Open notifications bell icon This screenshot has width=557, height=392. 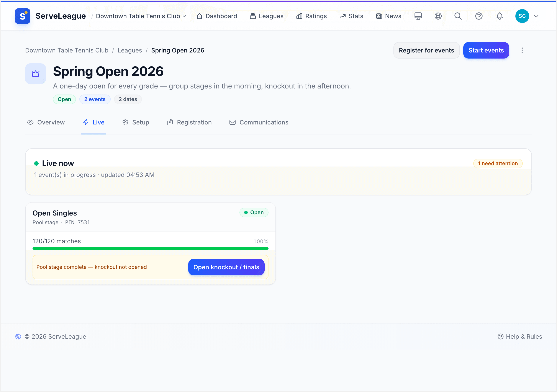500,16
